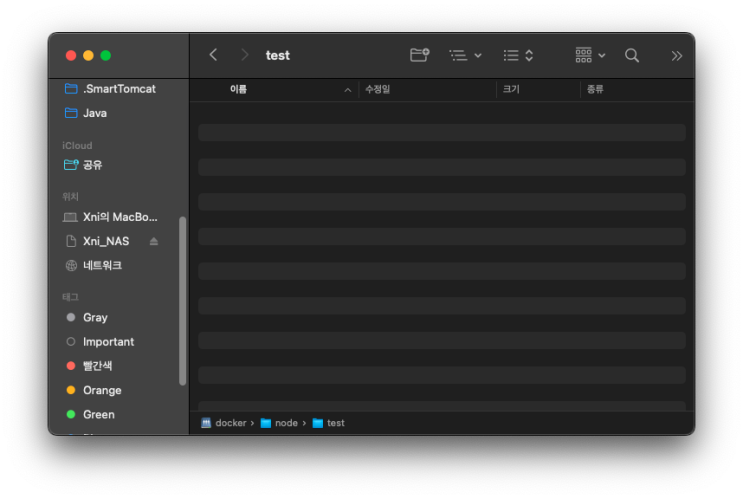The height and width of the screenshot is (499, 743).
Task: Open Xni_NAS in sidebar
Action: [106, 241]
